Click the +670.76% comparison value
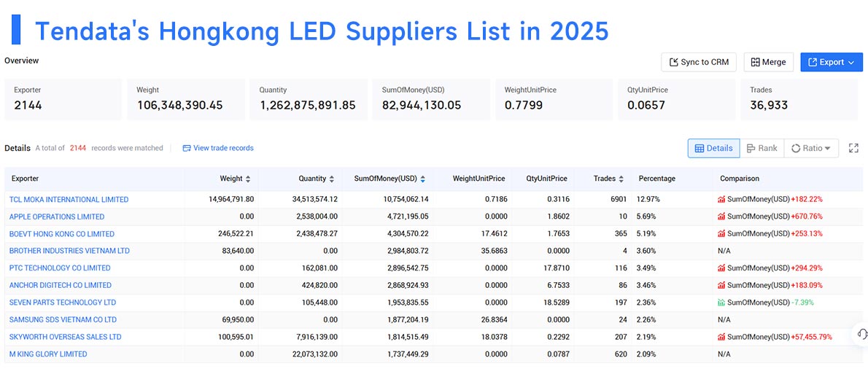The image size is (868, 374). (807, 217)
